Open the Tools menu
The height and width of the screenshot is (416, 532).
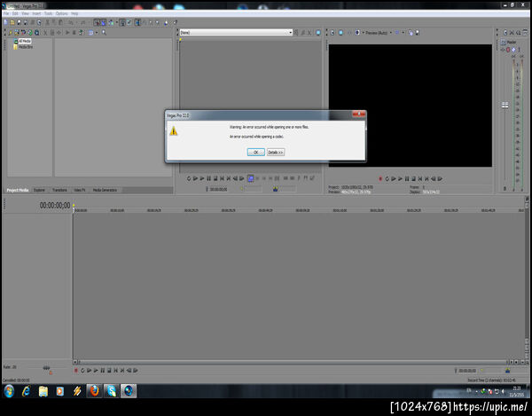[48, 13]
